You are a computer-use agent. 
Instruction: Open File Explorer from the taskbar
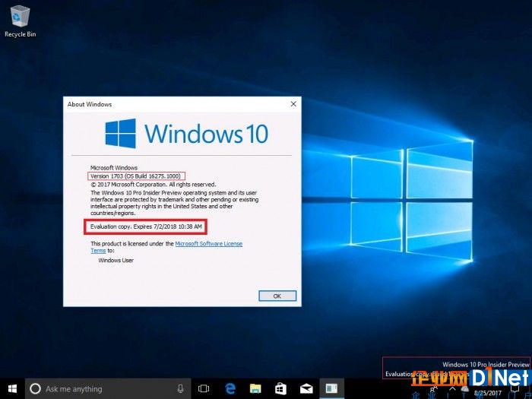(x=255, y=389)
